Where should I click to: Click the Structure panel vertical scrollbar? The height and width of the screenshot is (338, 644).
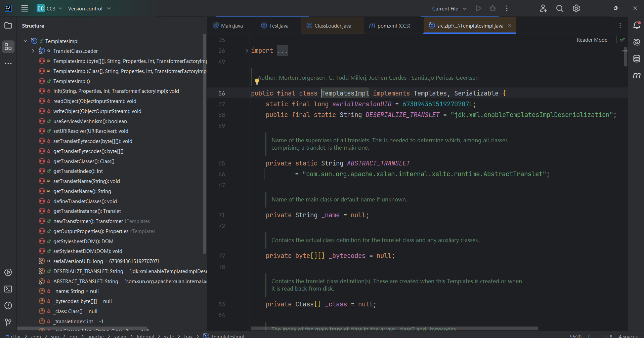(x=205, y=144)
